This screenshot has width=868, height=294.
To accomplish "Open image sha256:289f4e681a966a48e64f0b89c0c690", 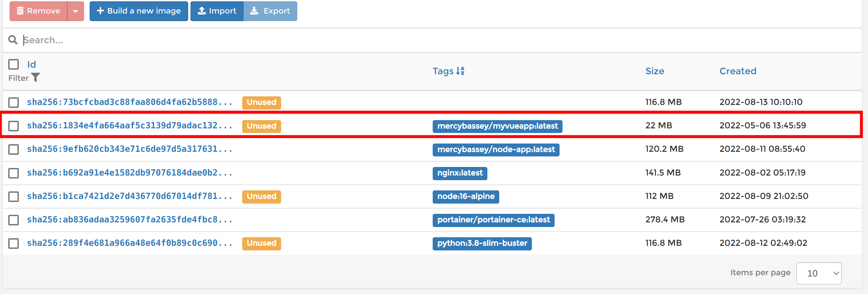I will coord(130,243).
